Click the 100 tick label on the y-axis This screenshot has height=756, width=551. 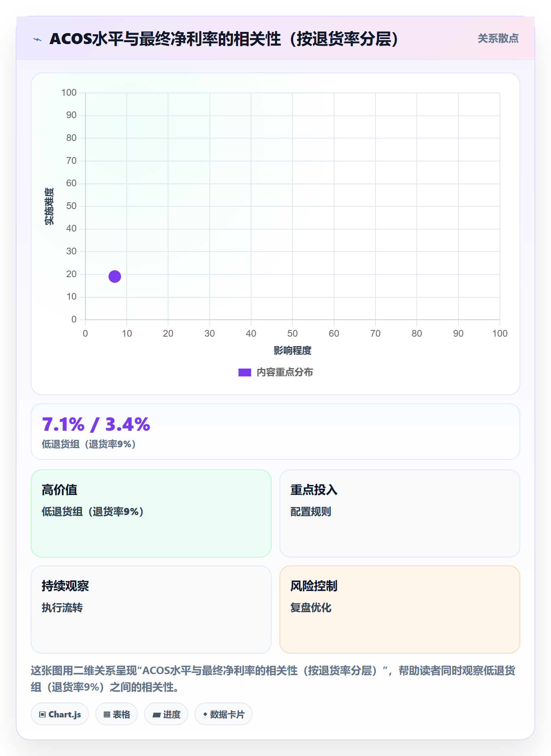[69, 93]
